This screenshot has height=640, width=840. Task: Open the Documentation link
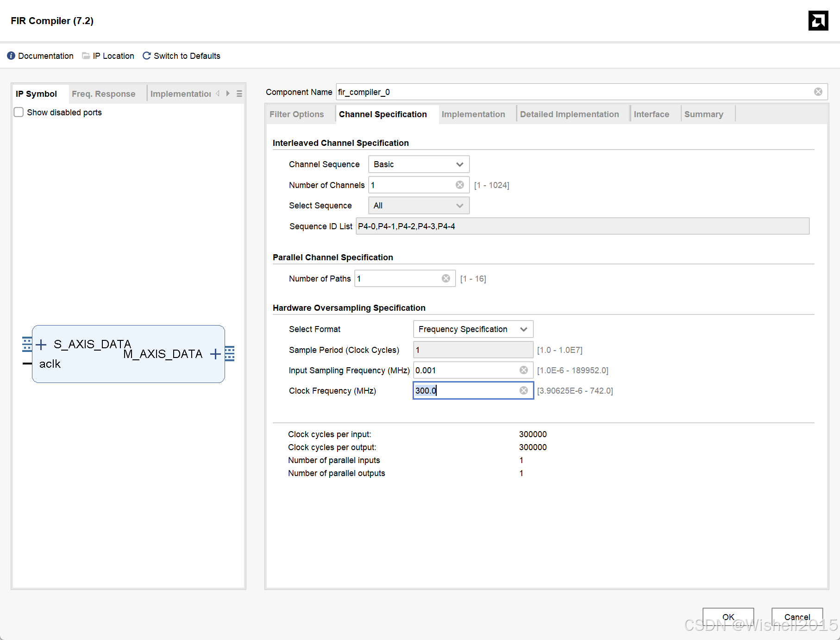pos(46,56)
